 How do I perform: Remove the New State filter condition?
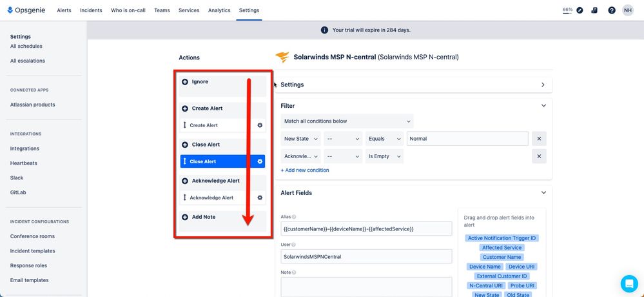click(x=539, y=139)
